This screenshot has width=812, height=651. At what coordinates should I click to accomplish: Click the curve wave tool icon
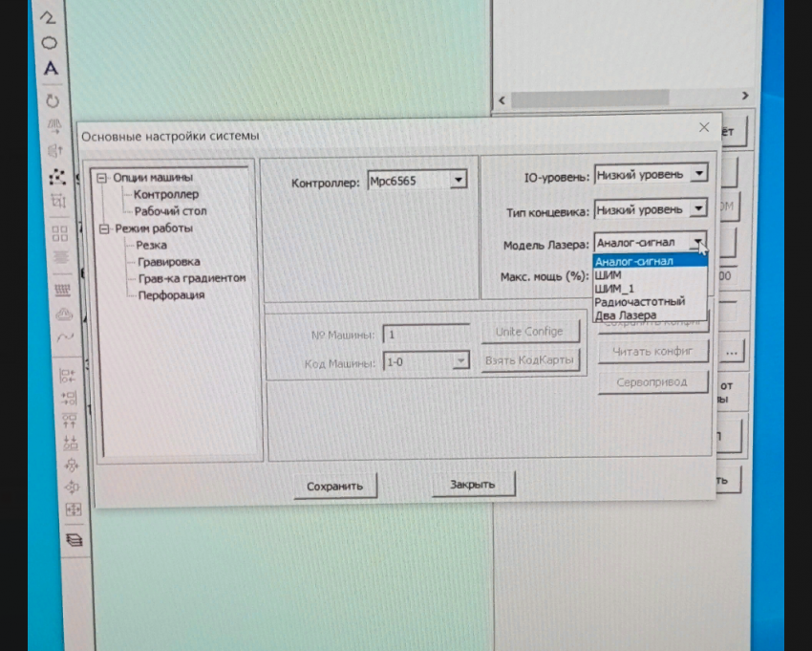[65, 337]
